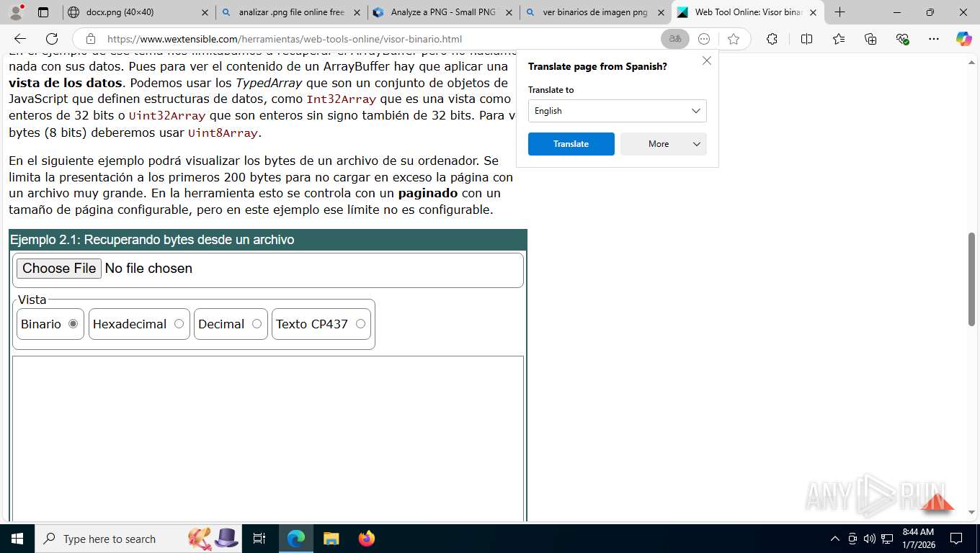
Task: Show hidden system tray icons
Action: click(x=834, y=539)
